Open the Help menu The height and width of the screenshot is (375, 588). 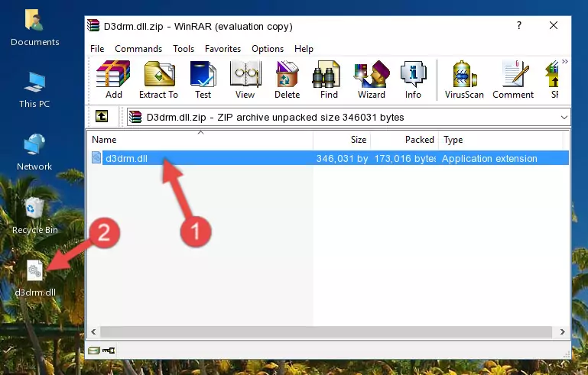pyautogui.click(x=304, y=49)
